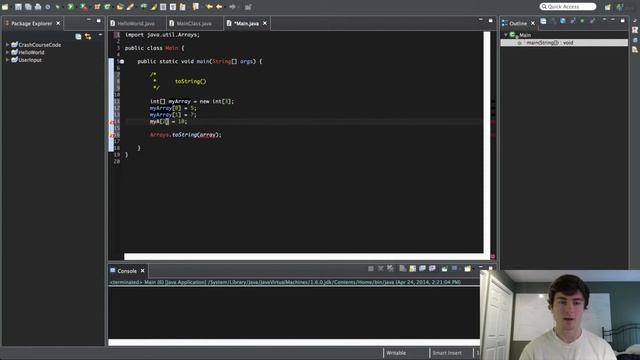This screenshot has width=640, height=360.
Task: Click quick-fix error marker on line 16
Action: [x=111, y=135]
